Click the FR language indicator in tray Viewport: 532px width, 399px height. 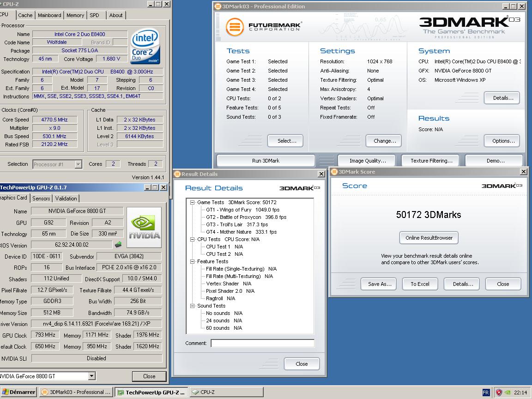pyautogui.click(x=485, y=393)
